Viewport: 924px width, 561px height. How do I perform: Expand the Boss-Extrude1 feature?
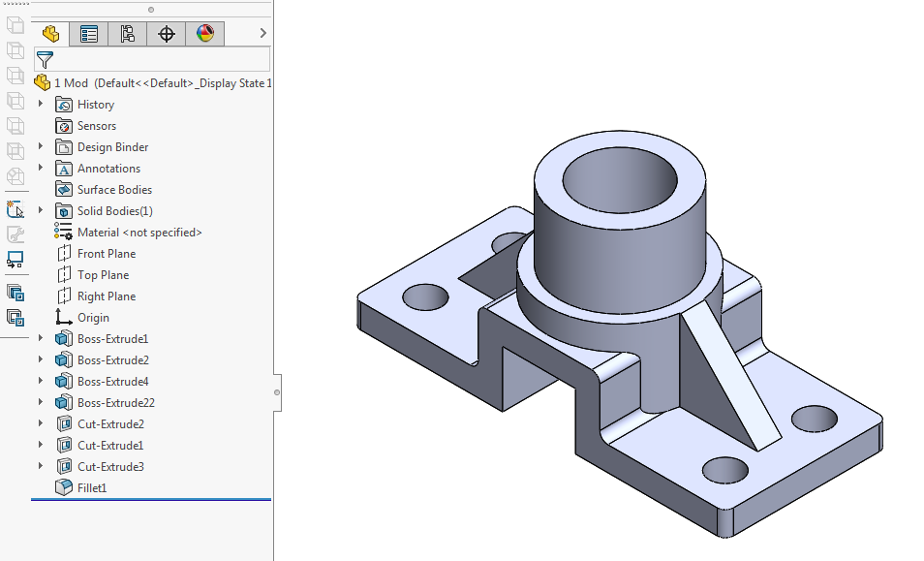[39, 338]
